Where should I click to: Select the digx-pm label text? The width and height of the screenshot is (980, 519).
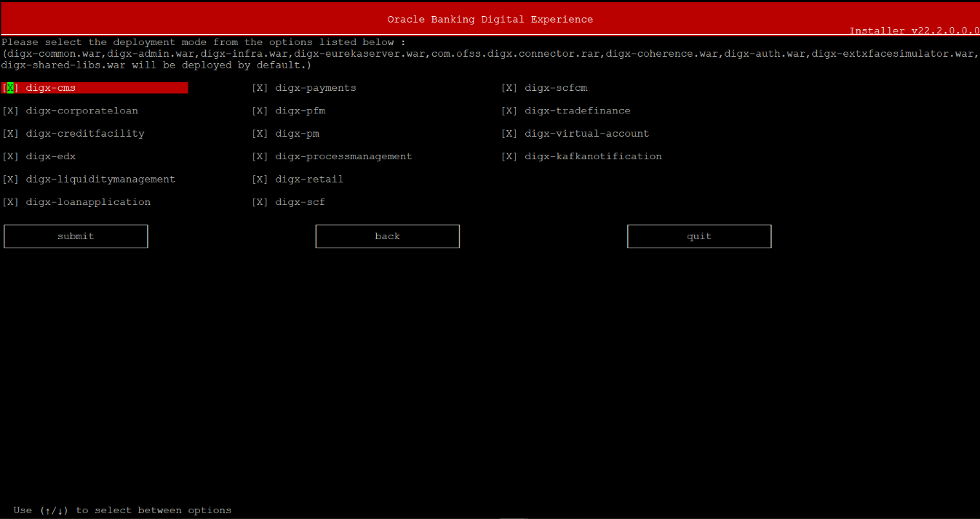pyautogui.click(x=298, y=134)
